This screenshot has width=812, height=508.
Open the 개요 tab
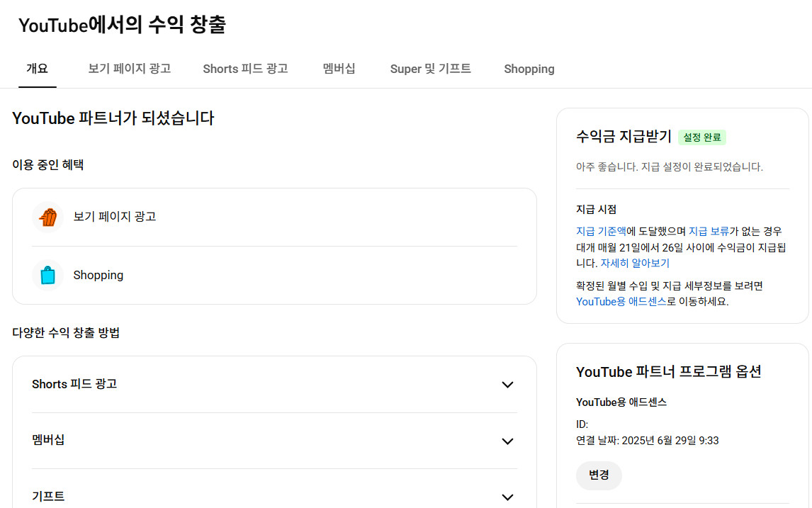pos(38,69)
